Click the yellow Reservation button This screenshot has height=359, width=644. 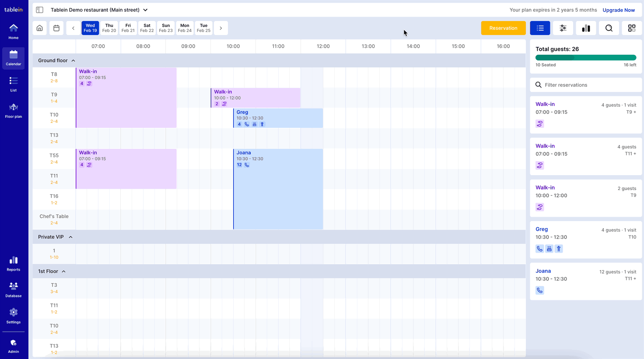click(x=503, y=28)
